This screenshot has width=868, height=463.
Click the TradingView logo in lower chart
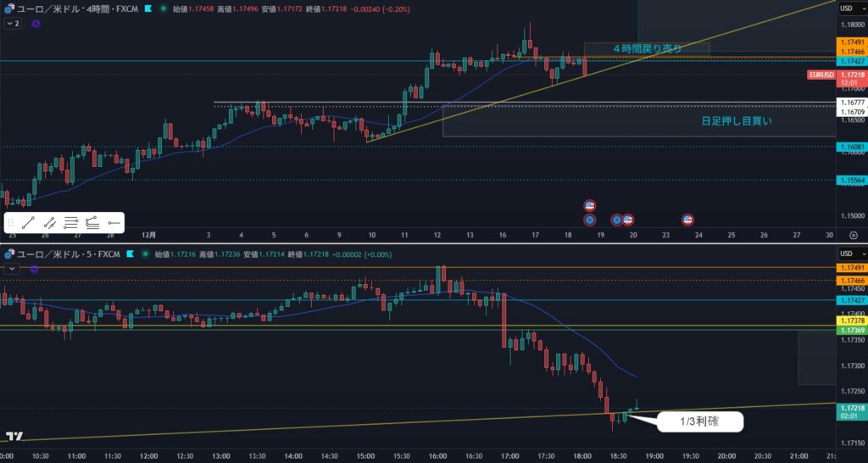point(14,437)
